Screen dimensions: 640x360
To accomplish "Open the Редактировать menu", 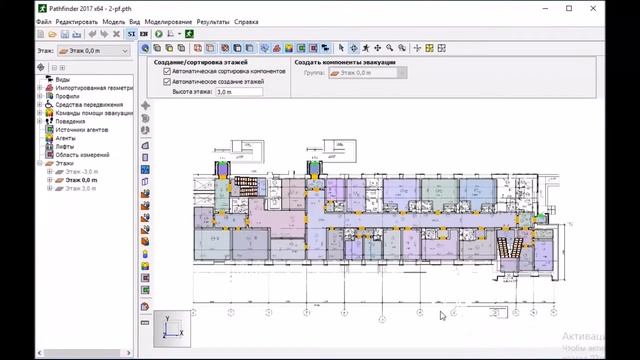I will [x=77, y=22].
